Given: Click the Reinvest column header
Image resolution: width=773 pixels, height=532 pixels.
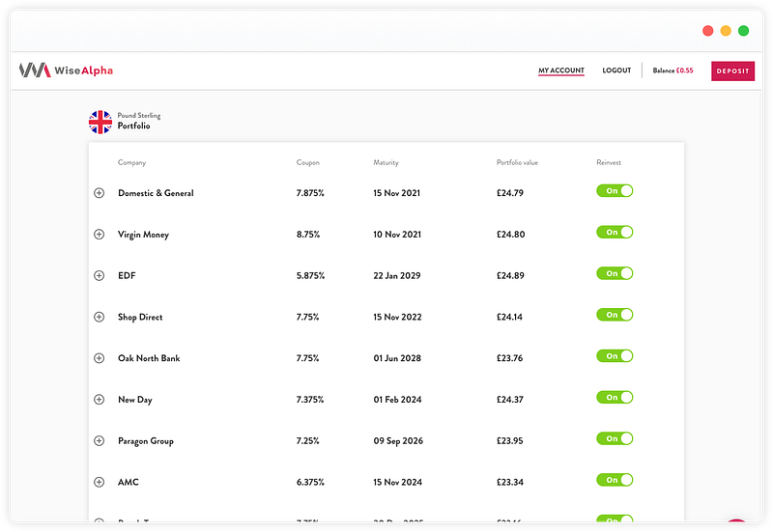Looking at the screenshot, I should click(x=609, y=162).
